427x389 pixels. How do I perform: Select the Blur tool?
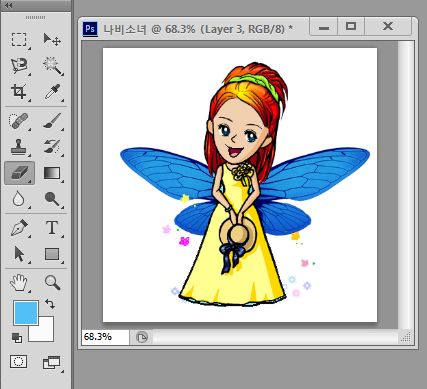click(18, 199)
